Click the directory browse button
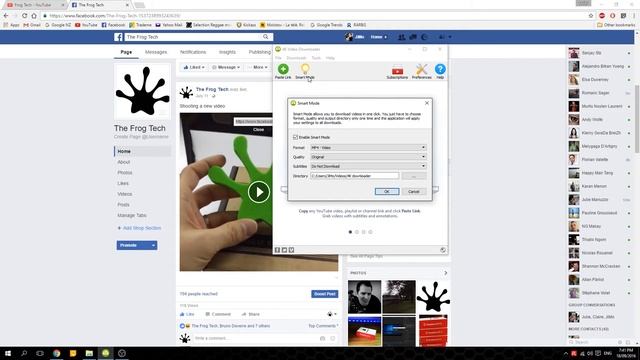This screenshot has height=360, width=640. [414, 176]
